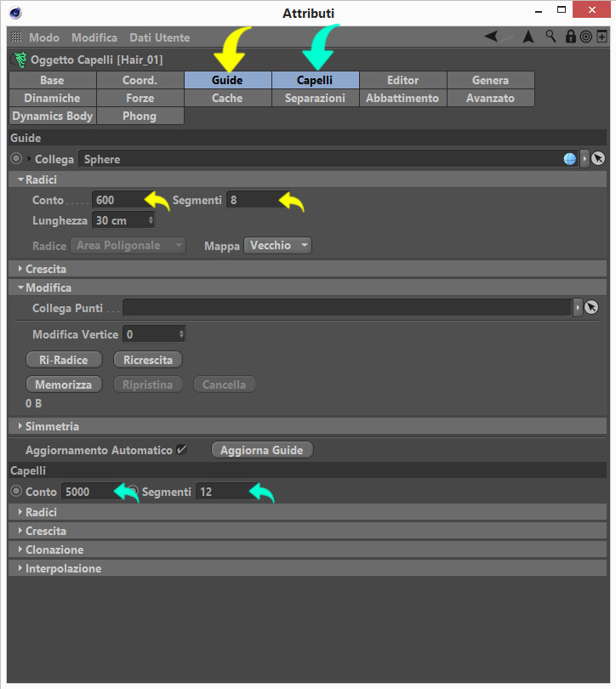This screenshot has width=616, height=689.
Task: Open the Avanzato tab
Action: click(x=490, y=98)
